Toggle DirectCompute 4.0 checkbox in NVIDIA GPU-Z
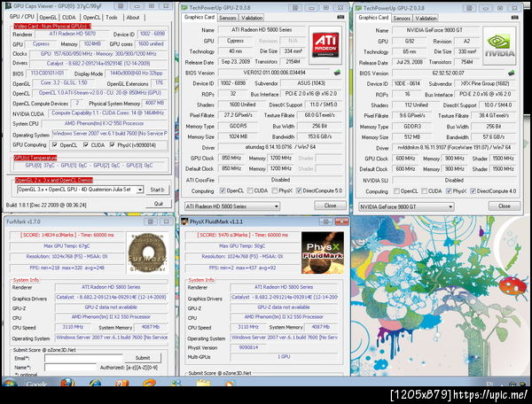Screen dimensions: 532x404 coord(473,191)
